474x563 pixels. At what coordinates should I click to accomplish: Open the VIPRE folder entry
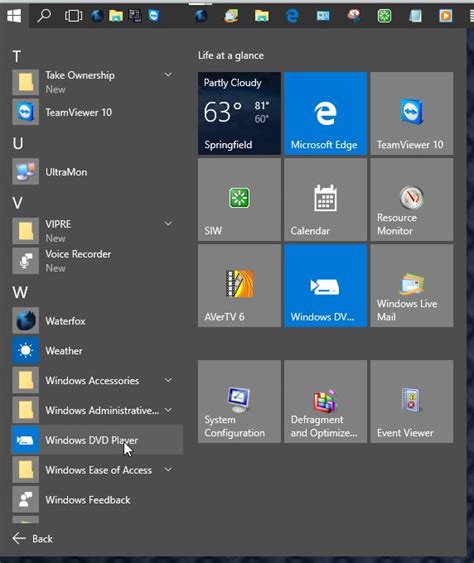(x=97, y=231)
